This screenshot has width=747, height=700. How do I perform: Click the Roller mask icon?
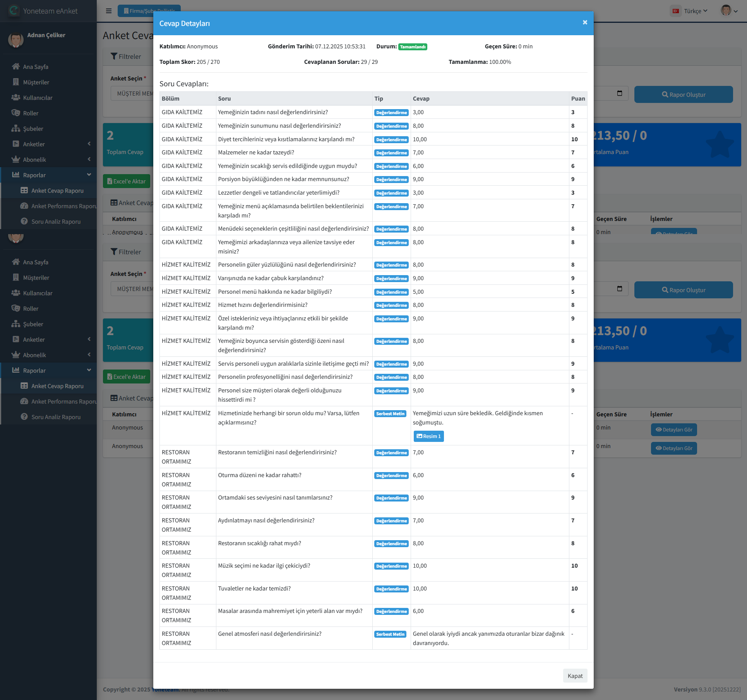click(x=16, y=113)
